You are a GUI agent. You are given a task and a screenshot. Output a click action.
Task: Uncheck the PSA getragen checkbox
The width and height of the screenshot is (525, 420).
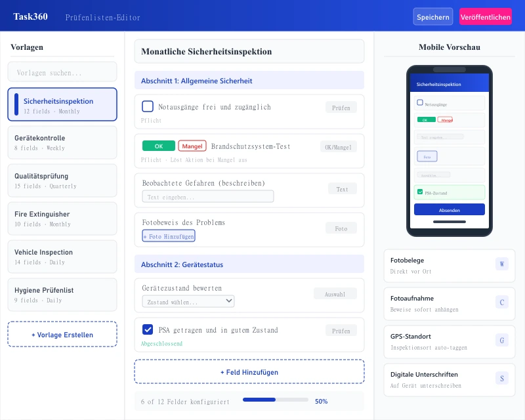pos(148,330)
